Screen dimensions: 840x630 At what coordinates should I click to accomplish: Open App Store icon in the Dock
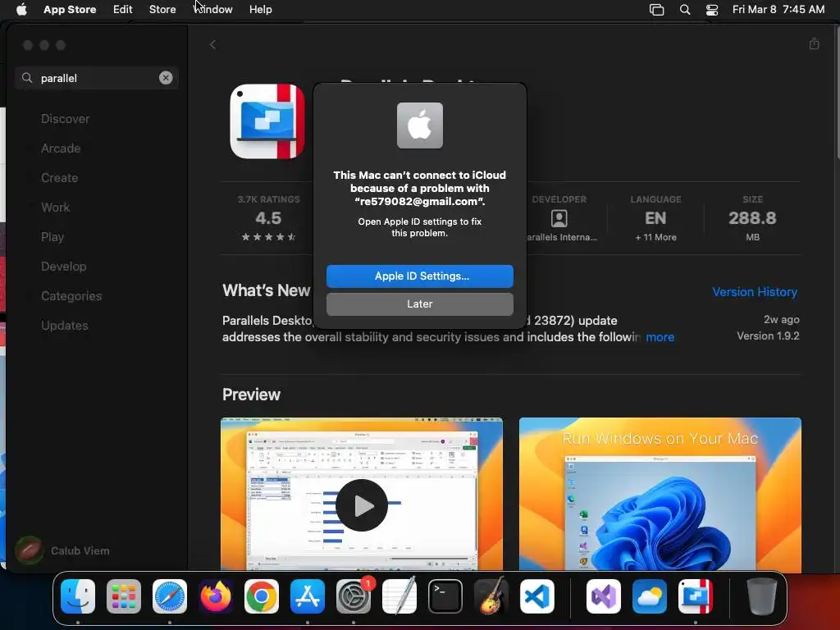point(308,596)
